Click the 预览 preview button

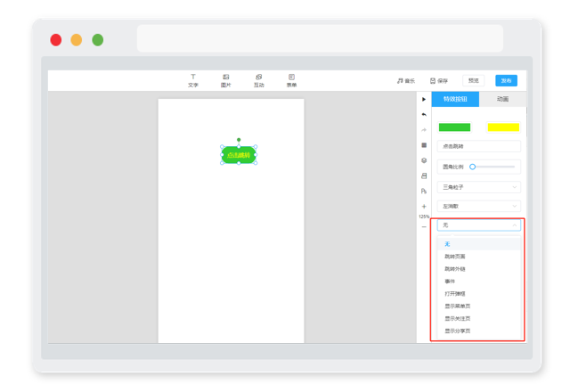(473, 80)
